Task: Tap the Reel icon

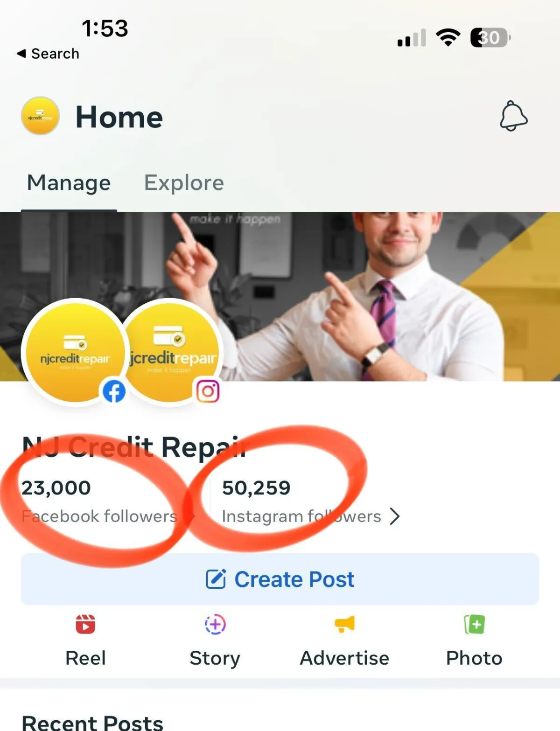Action: pos(85,624)
